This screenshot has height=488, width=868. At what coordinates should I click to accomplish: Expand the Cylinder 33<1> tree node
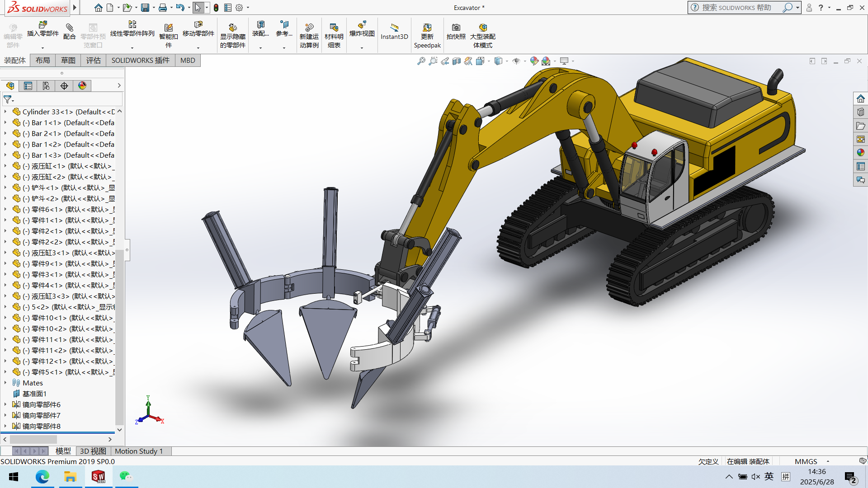point(5,112)
